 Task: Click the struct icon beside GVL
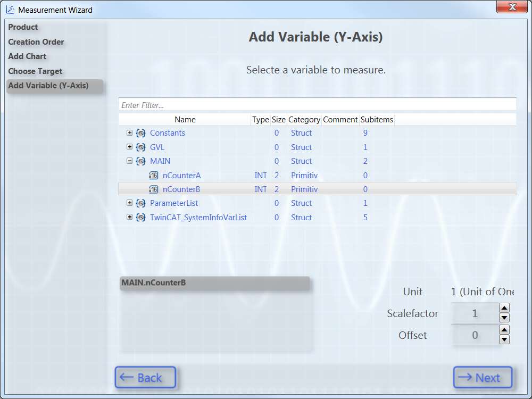[x=141, y=147]
